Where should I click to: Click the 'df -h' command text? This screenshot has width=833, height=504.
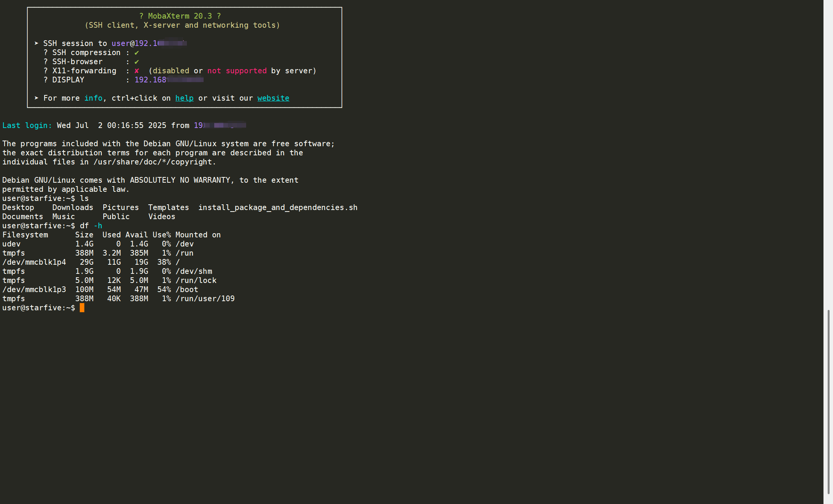pos(91,226)
